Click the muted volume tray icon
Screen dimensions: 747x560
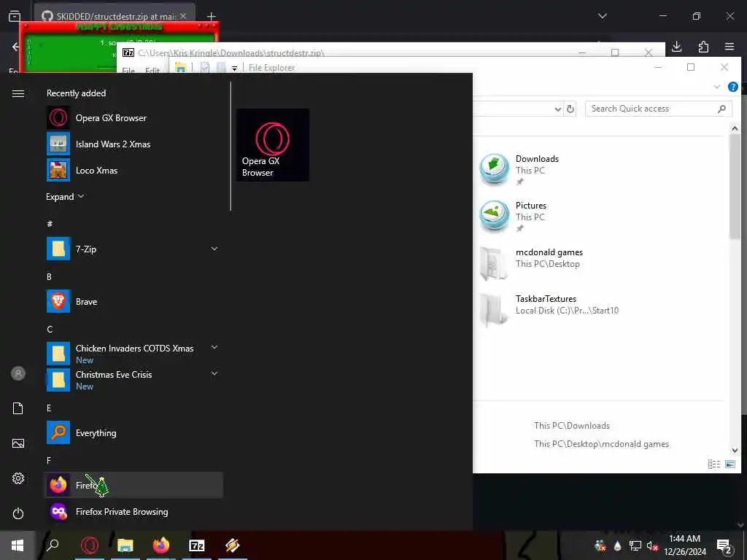pyautogui.click(x=652, y=545)
